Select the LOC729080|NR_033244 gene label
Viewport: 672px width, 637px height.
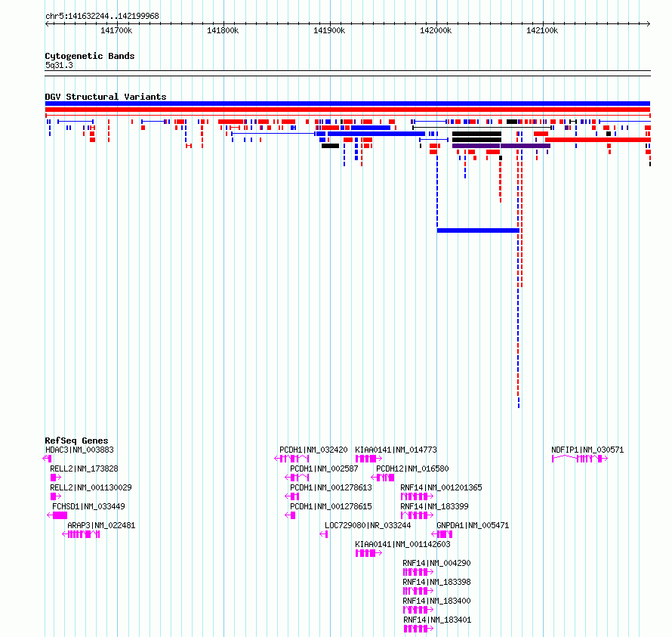tap(368, 525)
